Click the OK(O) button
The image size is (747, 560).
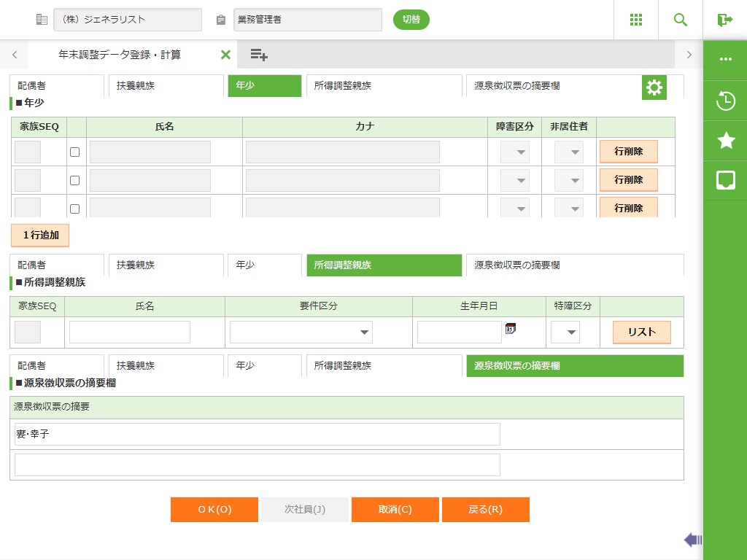pos(214,510)
